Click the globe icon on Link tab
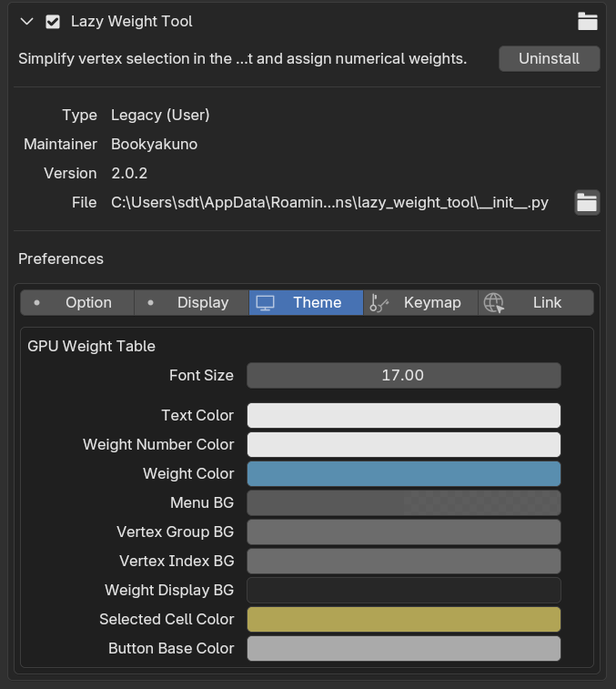Viewport: 616px width, 689px height. [494, 303]
